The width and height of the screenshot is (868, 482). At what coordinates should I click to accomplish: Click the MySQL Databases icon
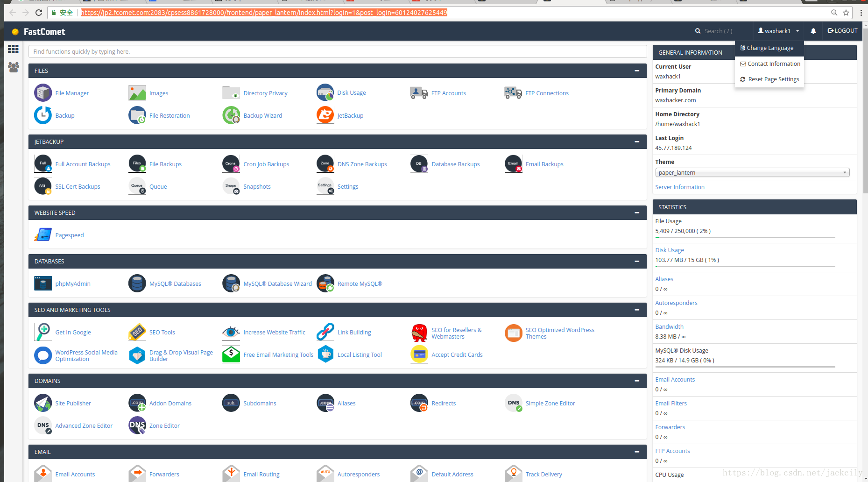[137, 284]
